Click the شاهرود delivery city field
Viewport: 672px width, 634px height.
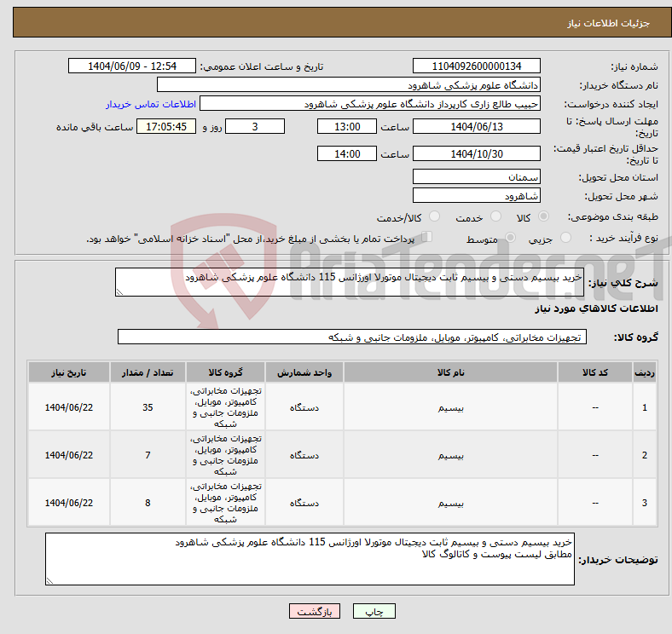tap(476, 196)
